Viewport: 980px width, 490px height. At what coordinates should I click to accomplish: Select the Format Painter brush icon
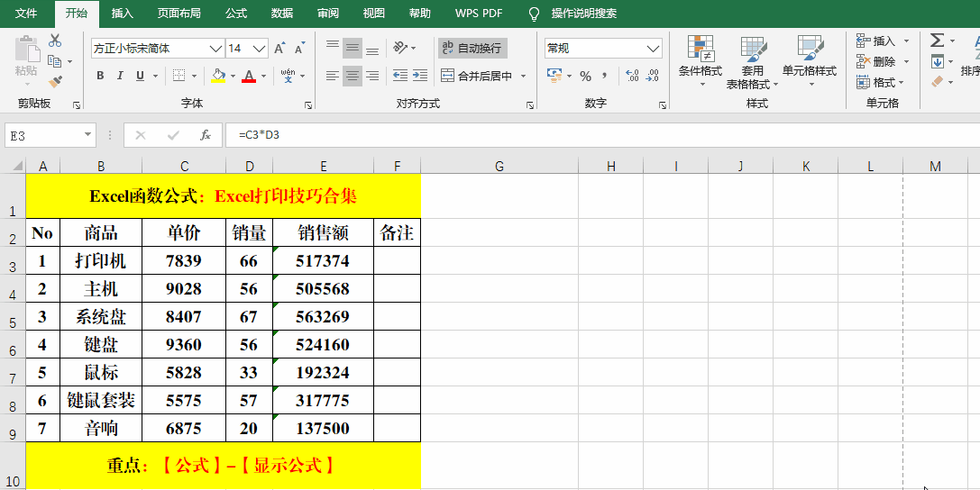(55, 82)
